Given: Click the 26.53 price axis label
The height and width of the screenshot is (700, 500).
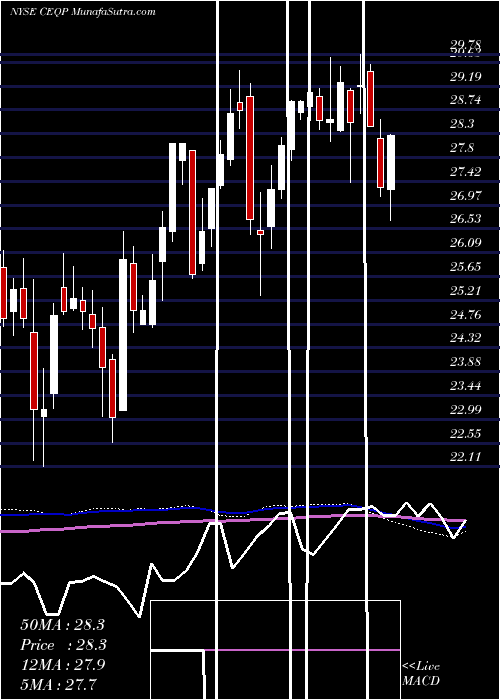Looking at the screenshot, I should pyautogui.click(x=465, y=219).
